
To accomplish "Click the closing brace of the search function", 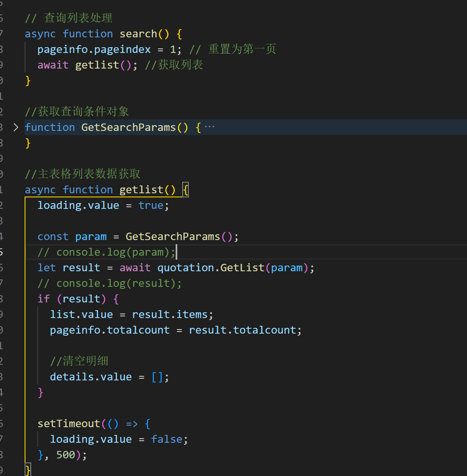I will click(27, 81).
